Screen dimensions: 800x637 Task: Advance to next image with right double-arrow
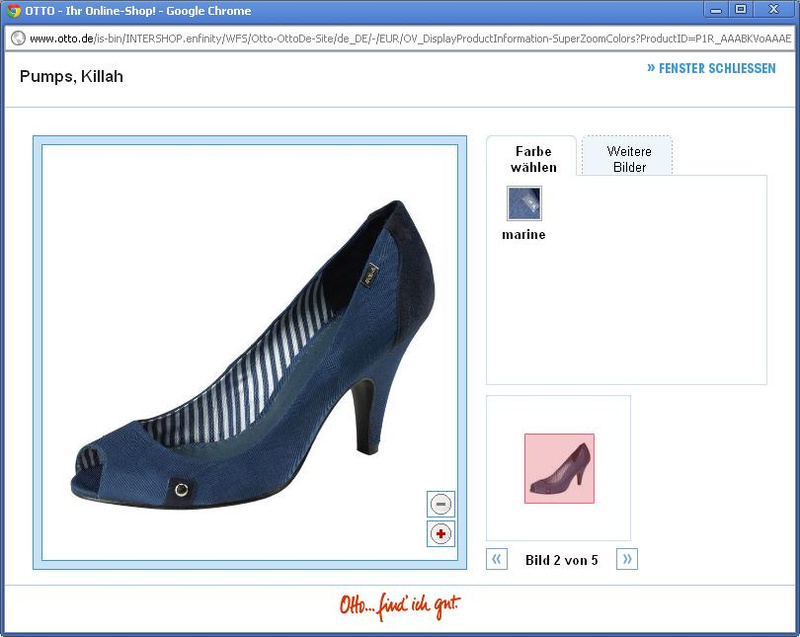coord(627,559)
